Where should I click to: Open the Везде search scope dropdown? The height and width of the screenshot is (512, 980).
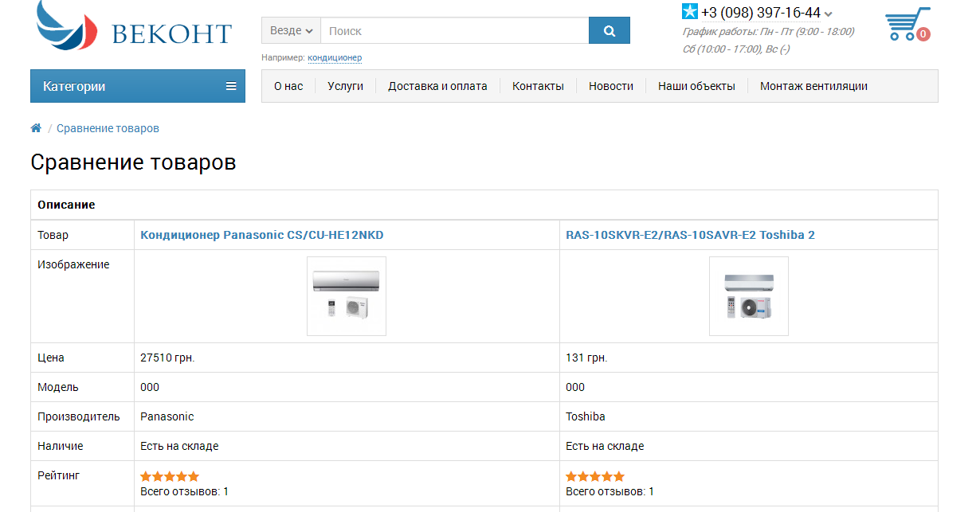pos(291,31)
